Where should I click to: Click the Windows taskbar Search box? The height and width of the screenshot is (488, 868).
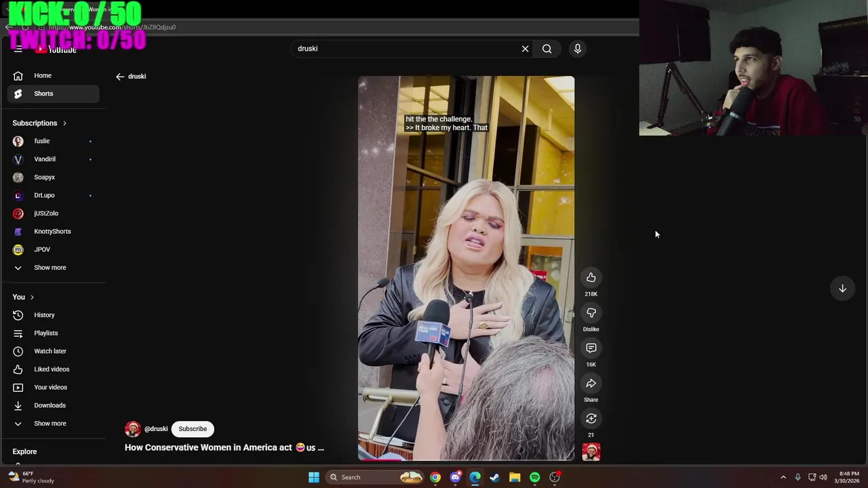coord(375,477)
